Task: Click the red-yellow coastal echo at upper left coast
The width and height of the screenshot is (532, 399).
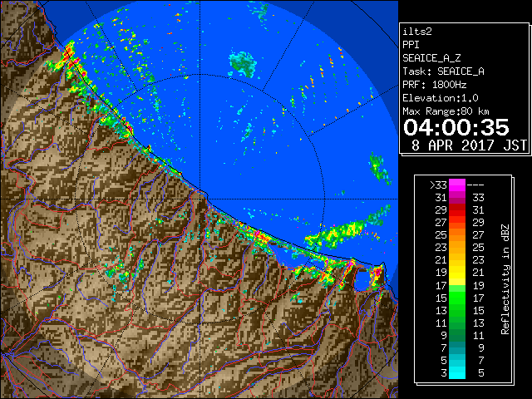Action: coord(69,57)
